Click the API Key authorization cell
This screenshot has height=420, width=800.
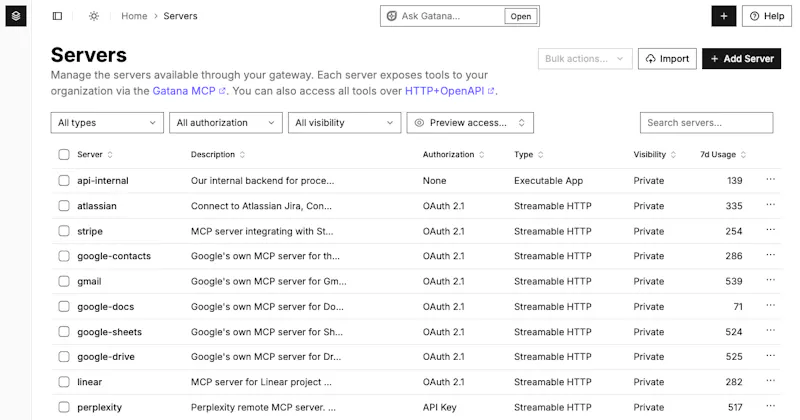[x=439, y=407]
